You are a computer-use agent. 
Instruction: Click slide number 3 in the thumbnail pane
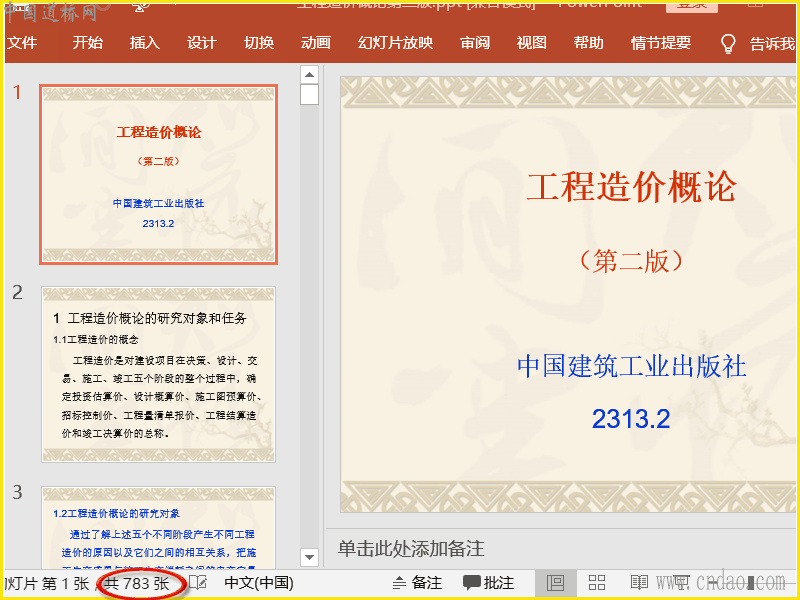(17, 492)
